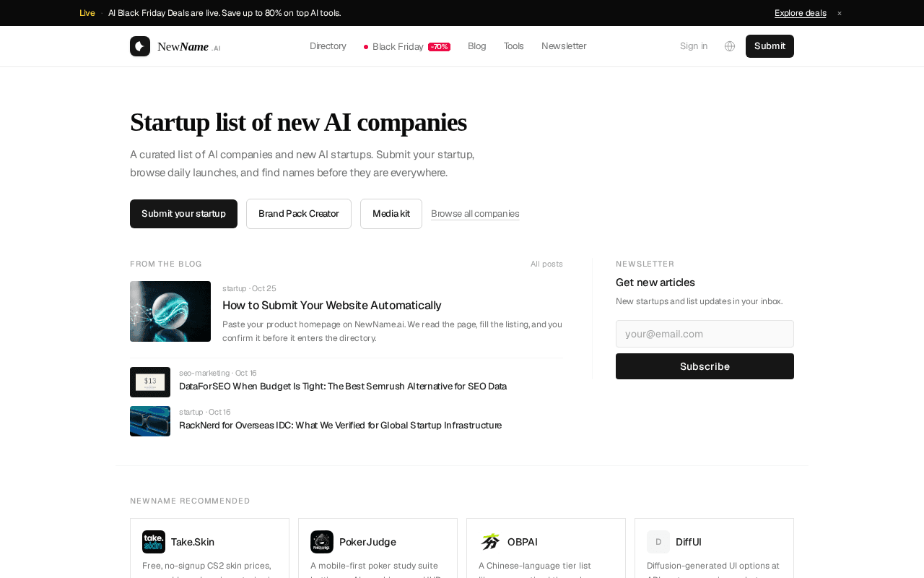Click Submit your startup button

[183, 214]
